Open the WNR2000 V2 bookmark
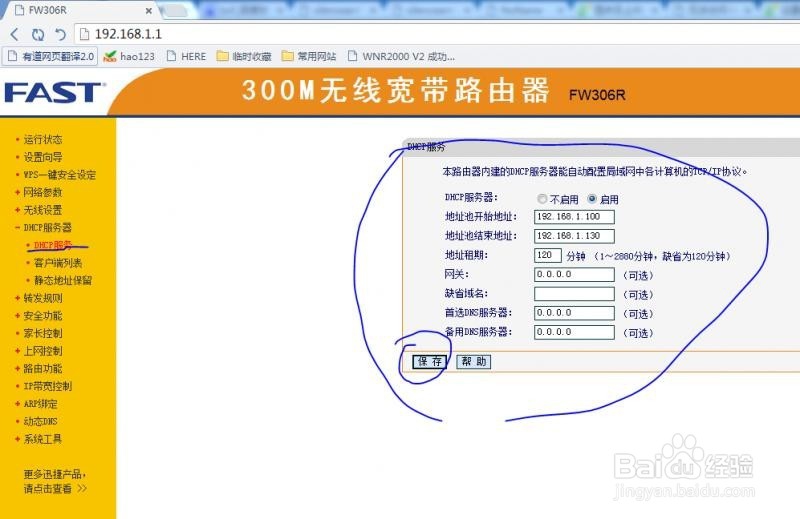This screenshot has width=800, height=519. point(401,56)
